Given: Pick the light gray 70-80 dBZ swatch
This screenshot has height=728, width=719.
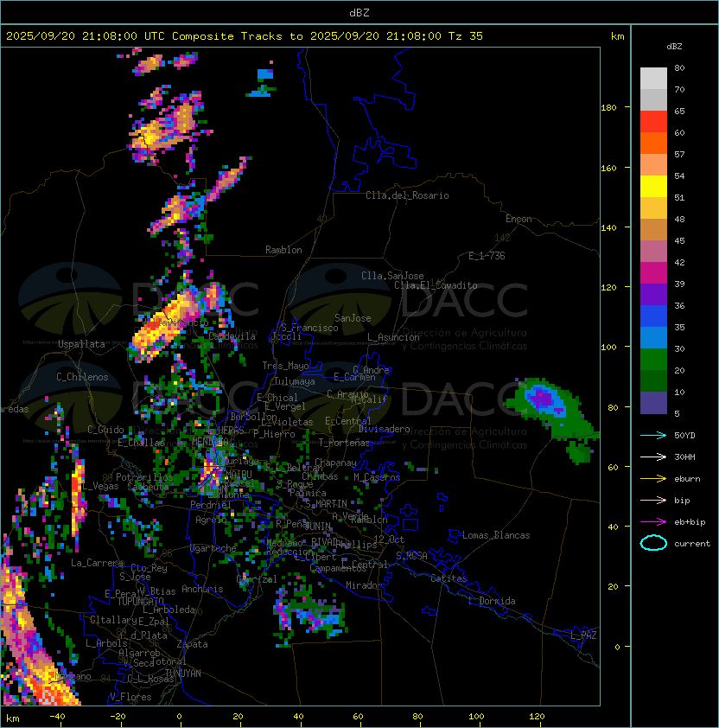Looking at the screenshot, I should click(x=653, y=78).
